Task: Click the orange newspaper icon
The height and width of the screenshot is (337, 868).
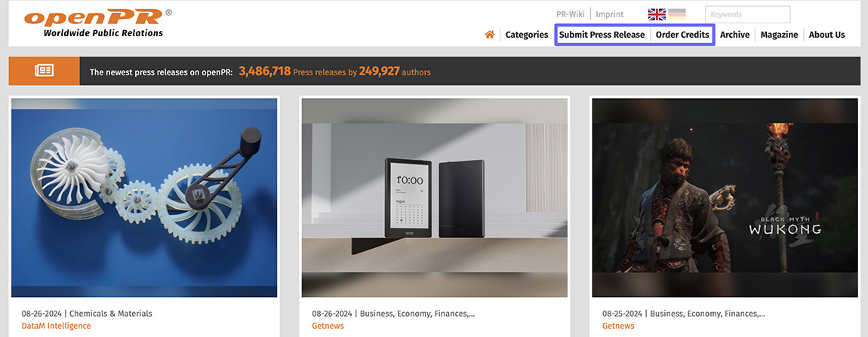Action: tap(45, 70)
